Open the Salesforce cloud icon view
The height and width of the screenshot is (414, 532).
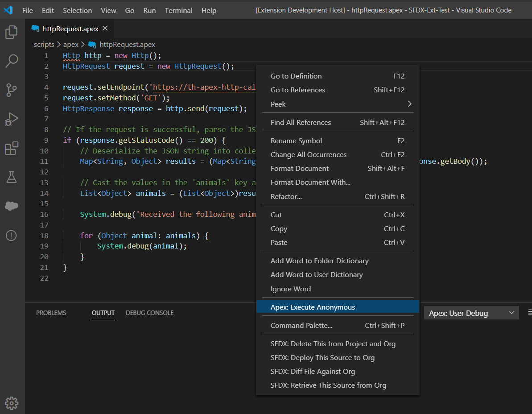tap(12, 206)
